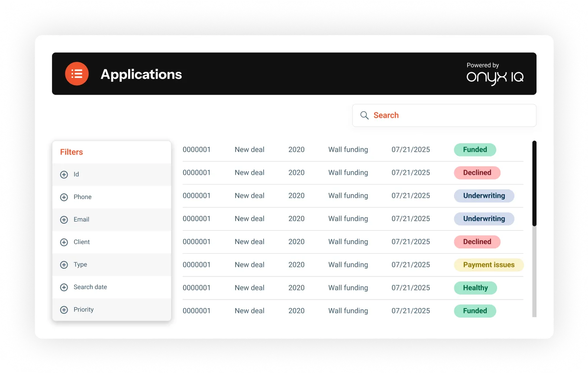588x373 pixels.
Task: Click the plus icon next to Id
Action: [x=64, y=175]
